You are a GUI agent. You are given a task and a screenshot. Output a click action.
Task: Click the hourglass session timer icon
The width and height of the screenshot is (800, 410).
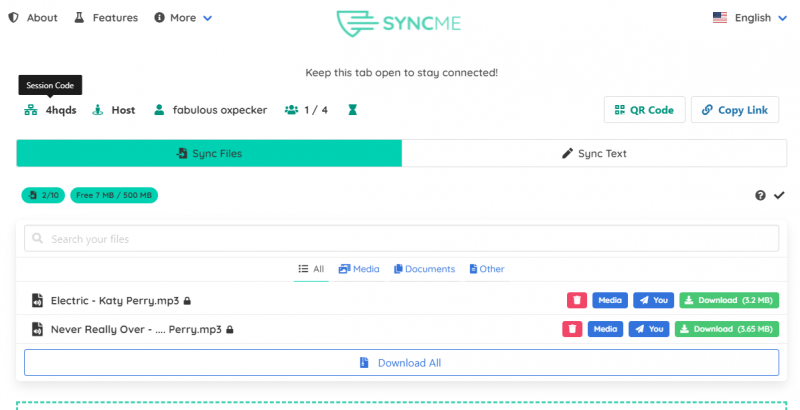coord(353,110)
